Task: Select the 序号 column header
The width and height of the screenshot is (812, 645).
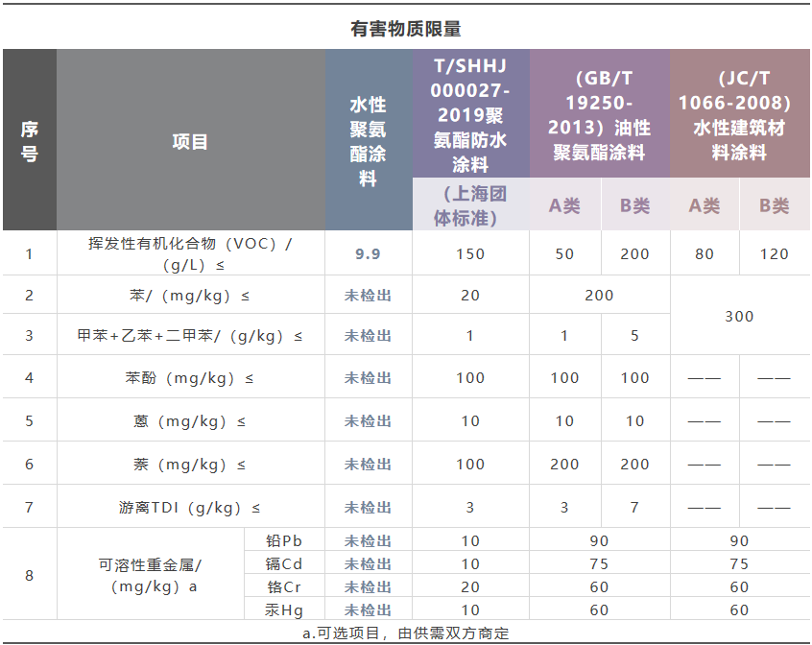Action: click(x=29, y=141)
